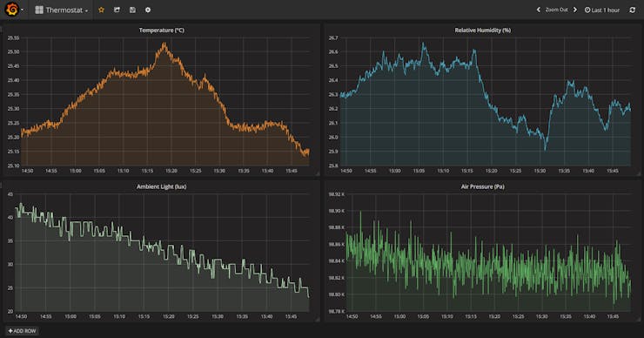Click the dashboard grid icon beside Thermostat
Screen dimensions: 644x338
coord(39,10)
